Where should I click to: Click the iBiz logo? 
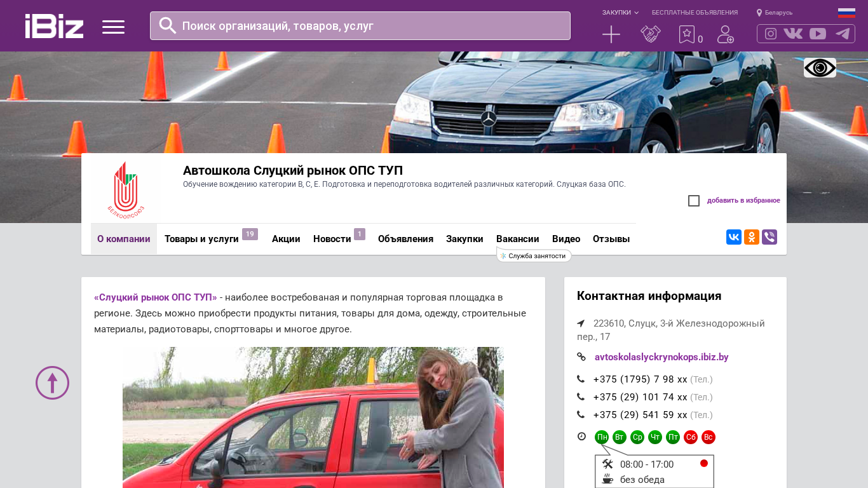[54, 26]
